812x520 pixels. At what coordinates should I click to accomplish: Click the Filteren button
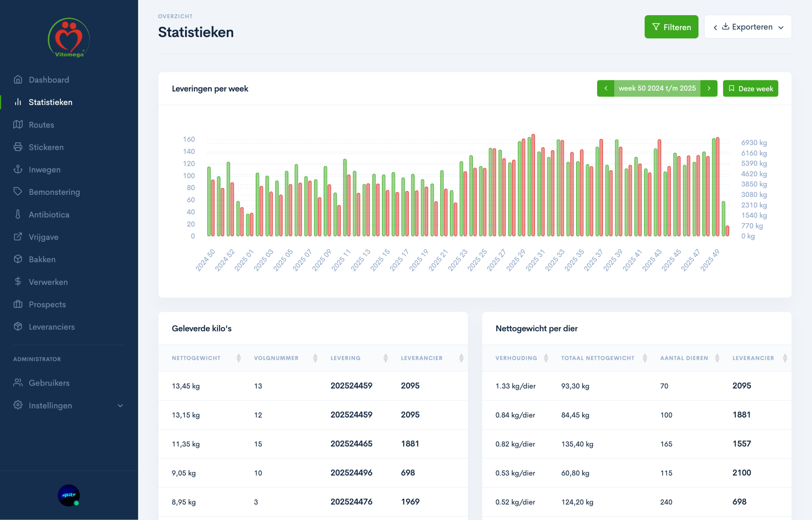click(671, 27)
